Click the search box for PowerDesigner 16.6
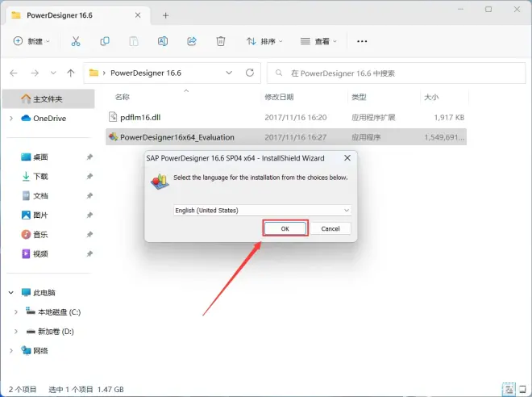 pyautogui.click(x=396, y=73)
